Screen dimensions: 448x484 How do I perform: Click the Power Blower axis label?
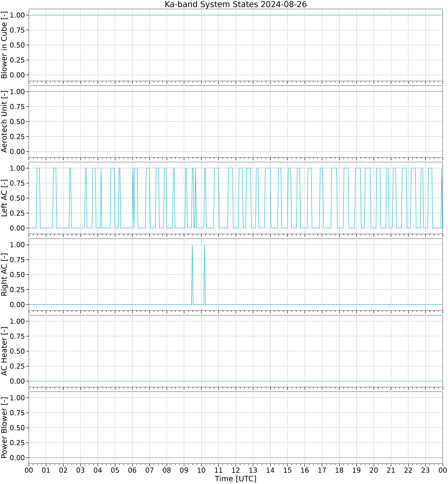pos(4,428)
